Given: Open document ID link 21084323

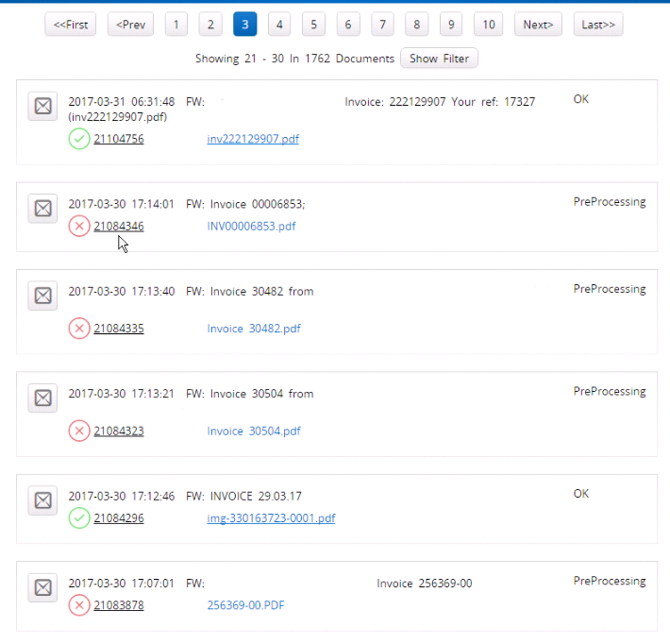Looking at the screenshot, I should (x=119, y=431).
